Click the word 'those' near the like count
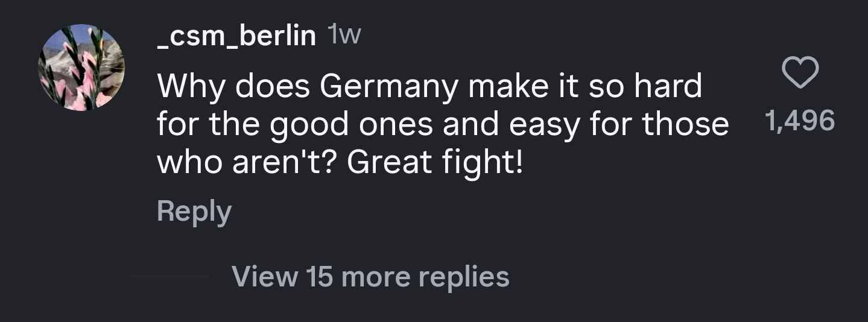This screenshot has height=322, width=868. coord(685,125)
